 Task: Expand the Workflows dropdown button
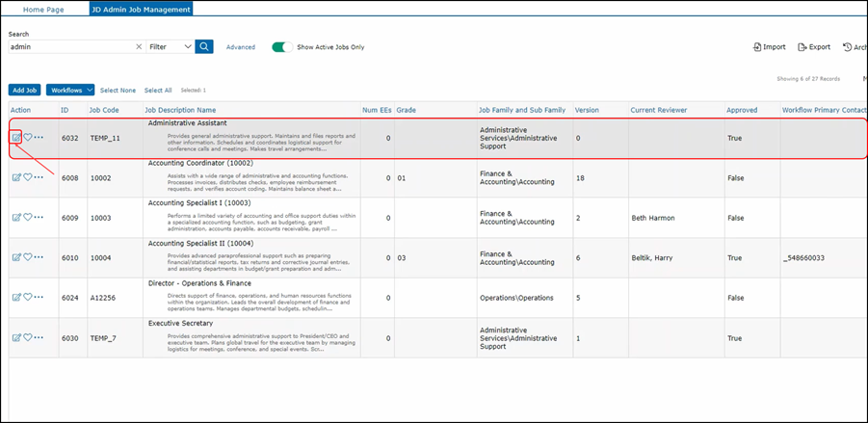tap(70, 90)
